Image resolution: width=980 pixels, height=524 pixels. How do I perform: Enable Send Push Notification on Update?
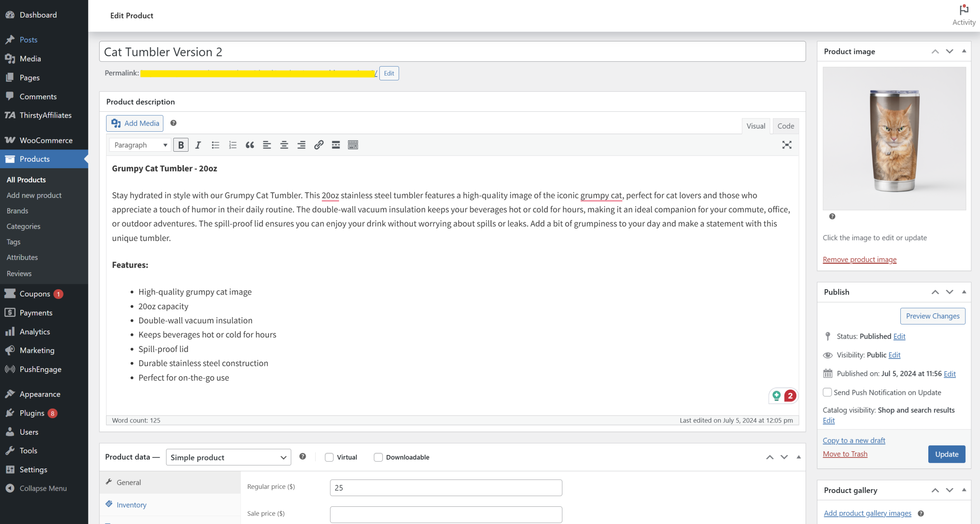[x=827, y=392]
